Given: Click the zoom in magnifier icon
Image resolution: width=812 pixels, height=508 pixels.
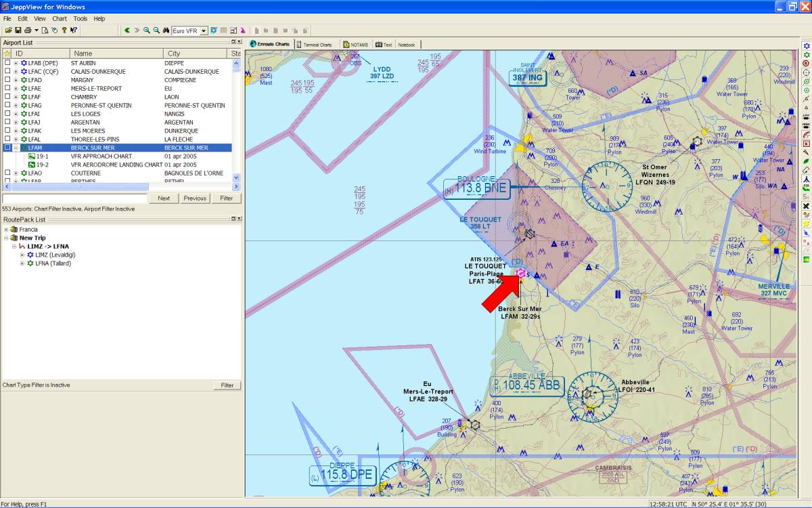Looking at the screenshot, I should tap(147, 30).
